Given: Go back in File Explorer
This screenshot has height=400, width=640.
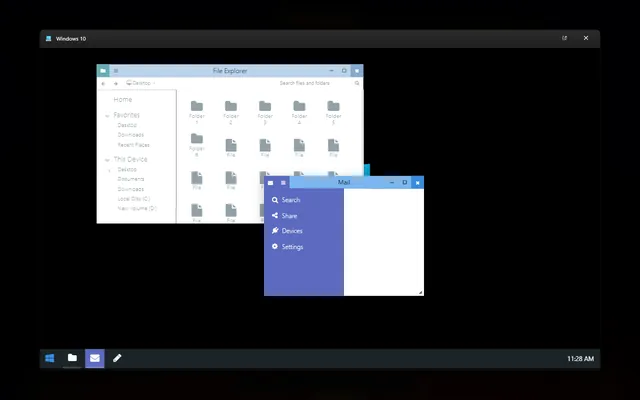Looking at the screenshot, I should click(103, 83).
